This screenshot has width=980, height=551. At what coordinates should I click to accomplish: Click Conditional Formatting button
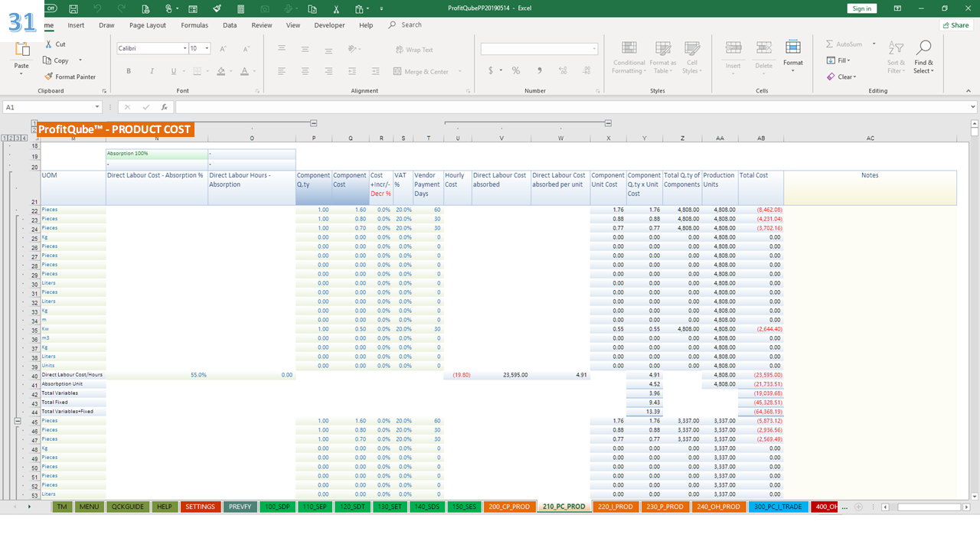629,57
